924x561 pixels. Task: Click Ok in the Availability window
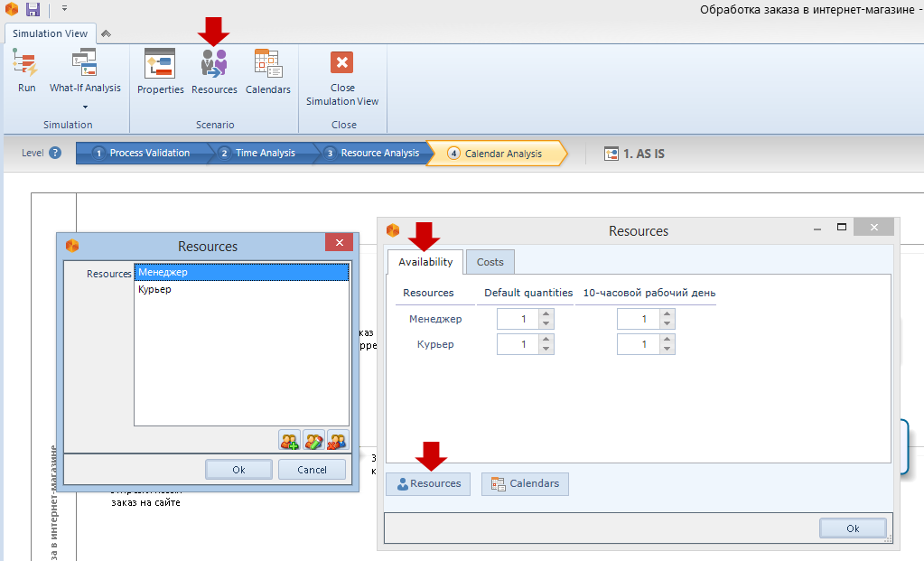coord(853,528)
